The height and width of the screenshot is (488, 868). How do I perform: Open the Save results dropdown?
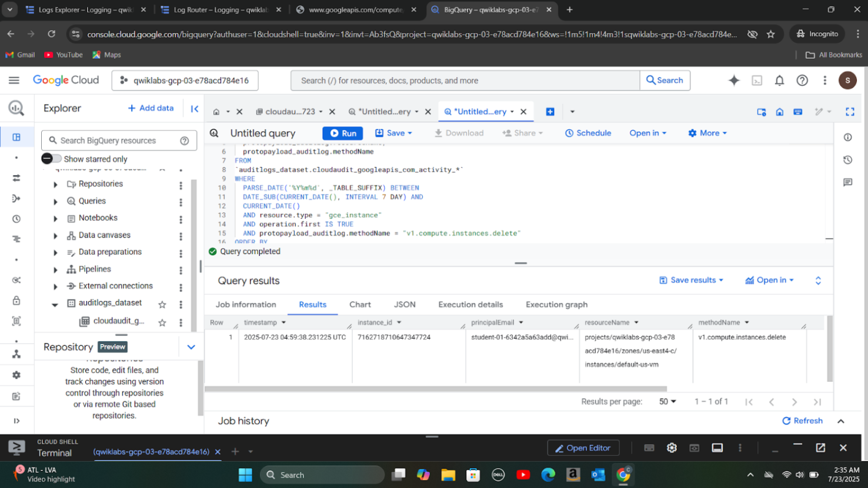tap(692, 280)
